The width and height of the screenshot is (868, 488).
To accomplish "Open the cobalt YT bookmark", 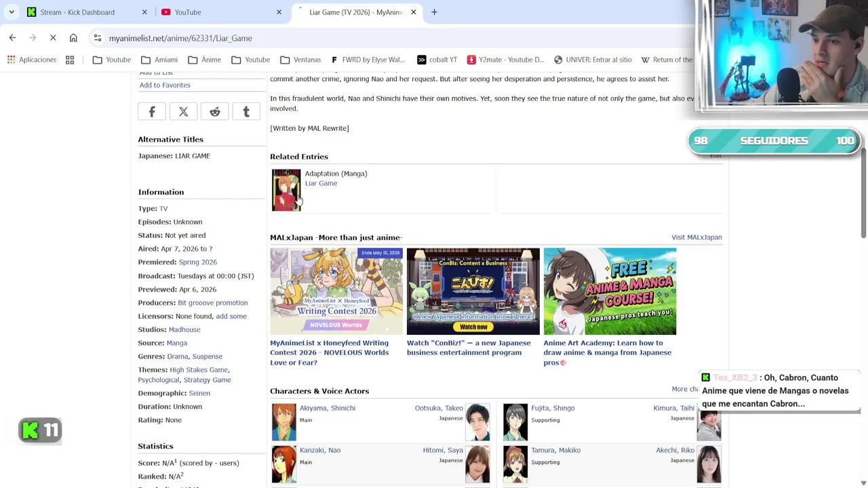I will tap(437, 60).
